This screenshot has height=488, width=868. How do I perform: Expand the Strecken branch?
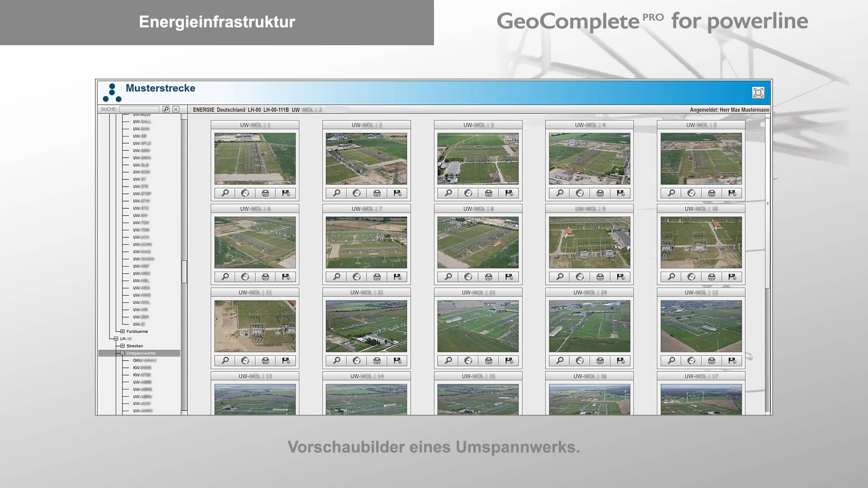click(122, 346)
